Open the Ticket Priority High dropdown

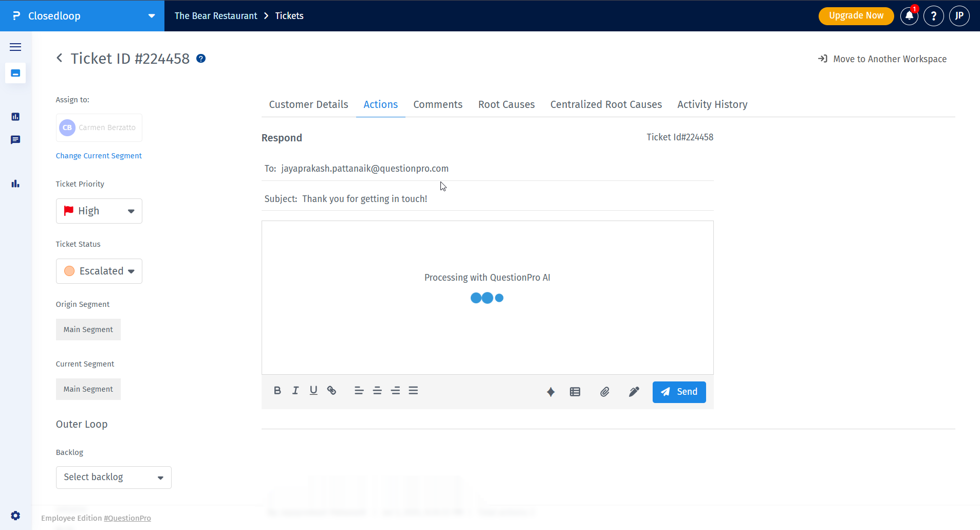click(x=99, y=211)
